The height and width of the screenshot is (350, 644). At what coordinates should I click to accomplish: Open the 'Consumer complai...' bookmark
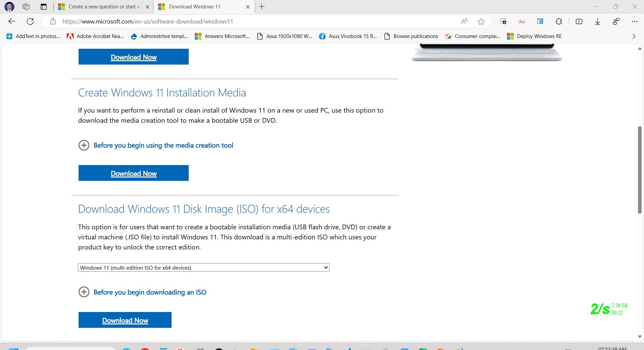click(x=473, y=36)
